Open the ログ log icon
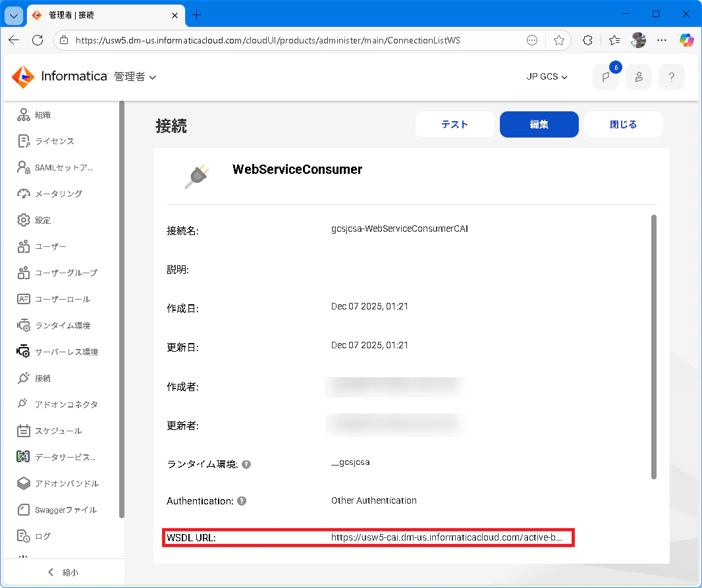The height and width of the screenshot is (588, 702). (x=23, y=536)
